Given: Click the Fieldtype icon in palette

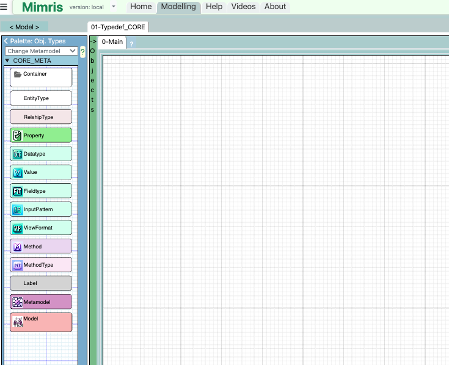Looking at the screenshot, I should coord(17,191).
